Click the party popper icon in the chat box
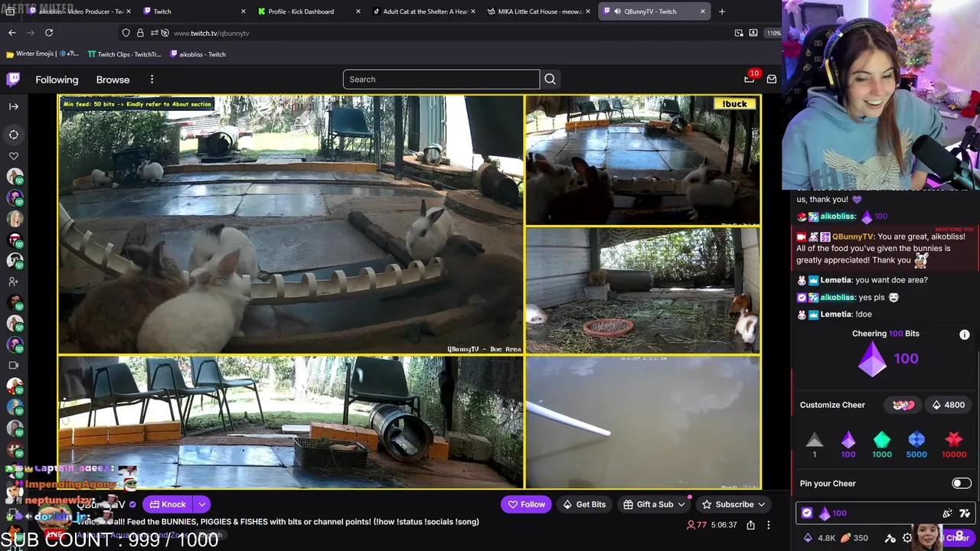The width and height of the screenshot is (980, 551). [948, 514]
